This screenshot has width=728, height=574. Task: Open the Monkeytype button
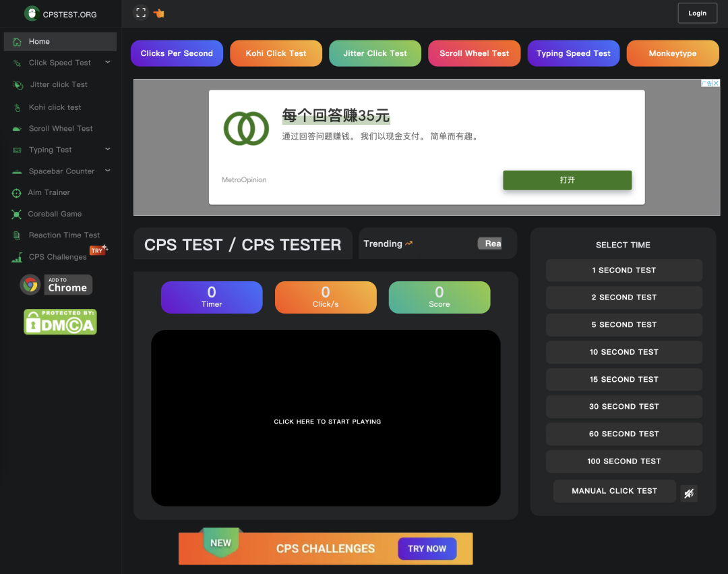673,53
